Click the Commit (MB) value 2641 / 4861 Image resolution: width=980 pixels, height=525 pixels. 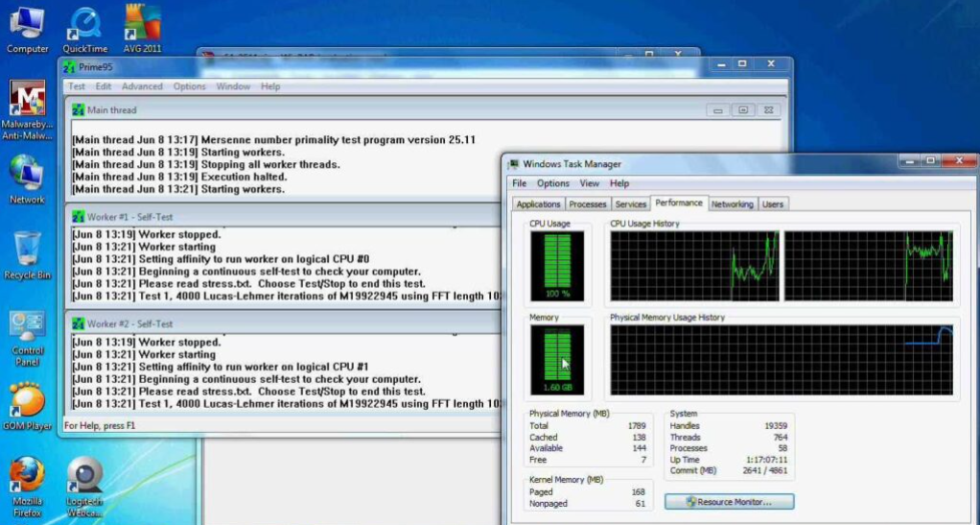765,470
